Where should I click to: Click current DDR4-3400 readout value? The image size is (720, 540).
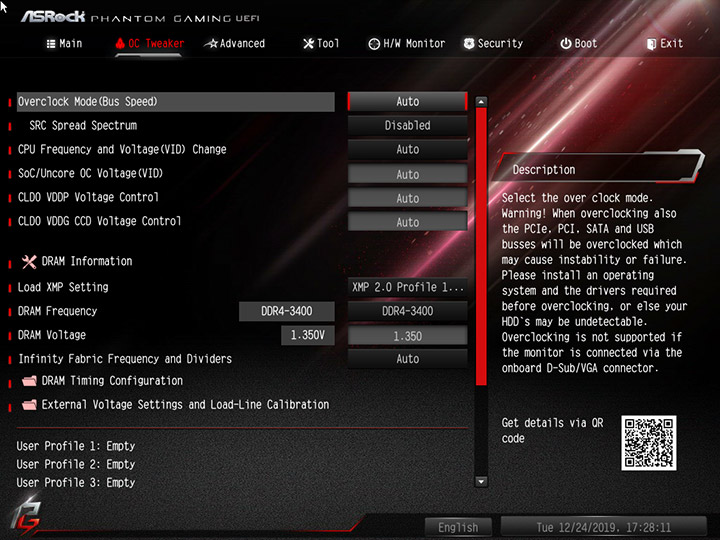tap(287, 311)
